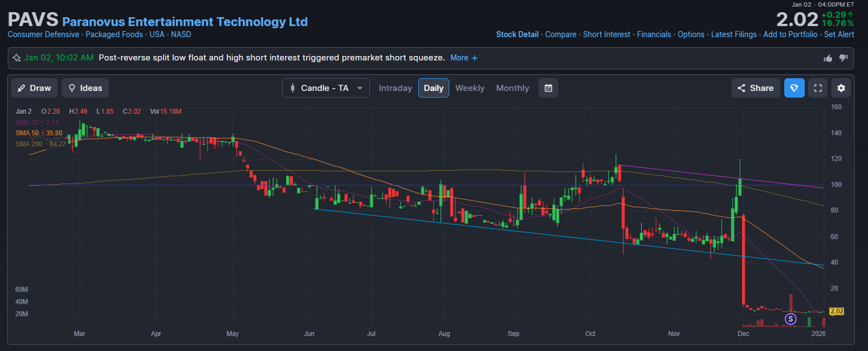Viewport: 868px width, 351px height.
Task: Open the chart settings gear icon
Action: 841,88
